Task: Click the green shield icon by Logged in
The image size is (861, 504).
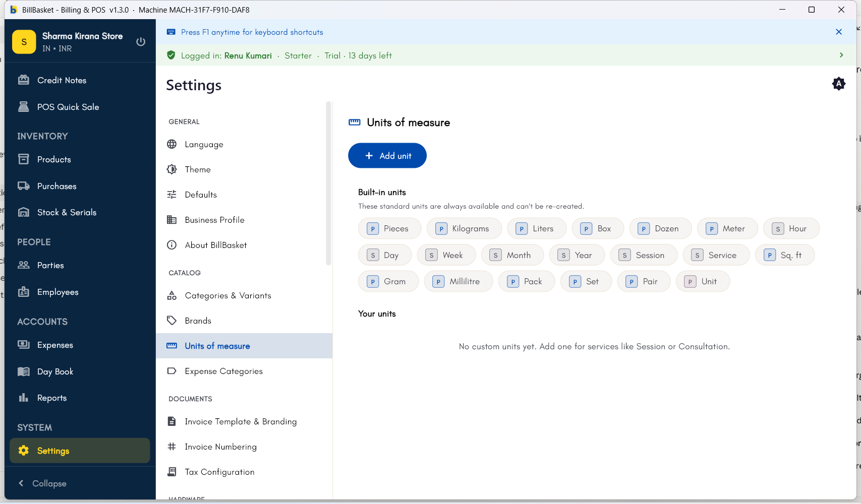Action: click(x=171, y=55)
